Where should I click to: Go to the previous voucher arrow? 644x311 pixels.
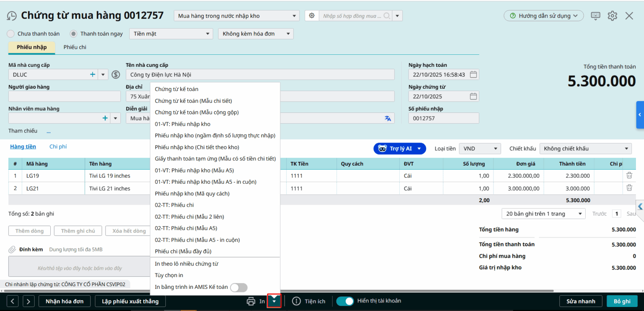(x=12, y=301)
